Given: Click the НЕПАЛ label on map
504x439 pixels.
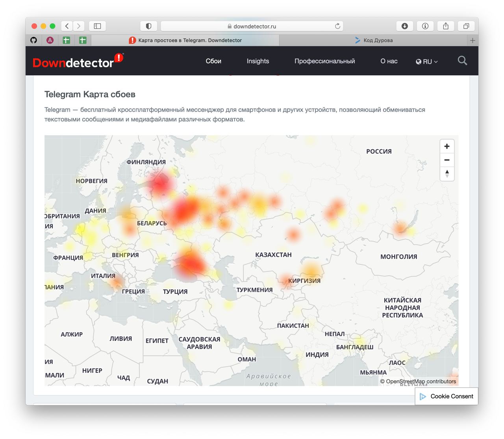Looking at the screenshot, I should click(335, 334).
